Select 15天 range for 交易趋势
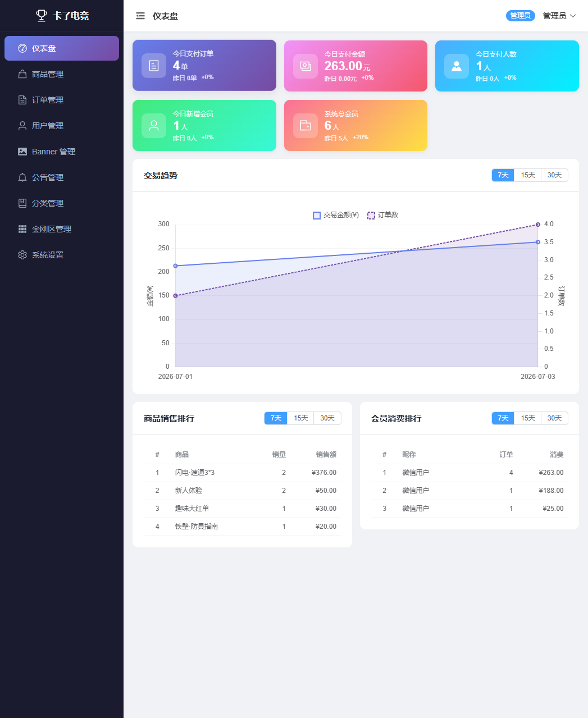The height and width of the screenshot is (718, 588). click(528, 175)
